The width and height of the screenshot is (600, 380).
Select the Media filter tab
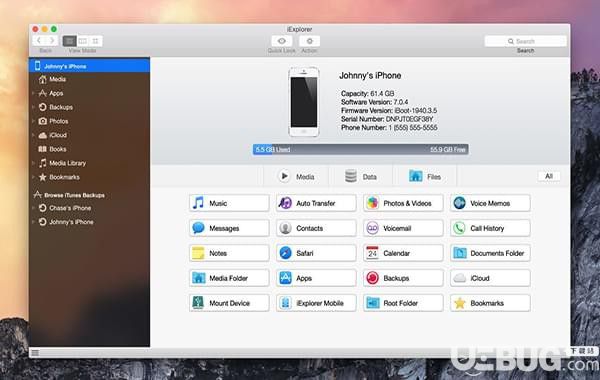click(x=296, y=176)
